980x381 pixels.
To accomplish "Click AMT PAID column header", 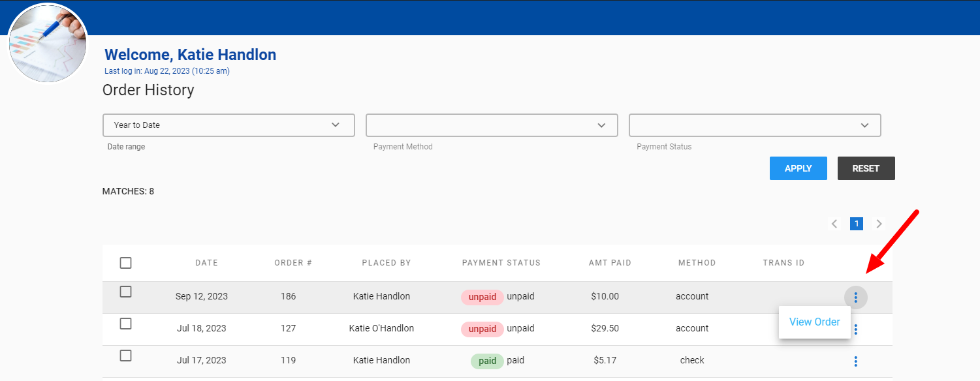I will tap(610, 263).
